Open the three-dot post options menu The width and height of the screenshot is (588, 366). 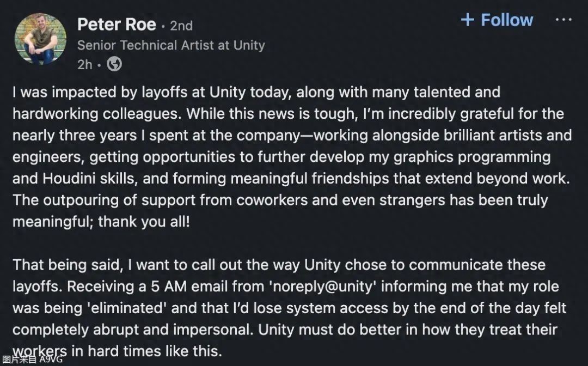(x=563, y=20)
